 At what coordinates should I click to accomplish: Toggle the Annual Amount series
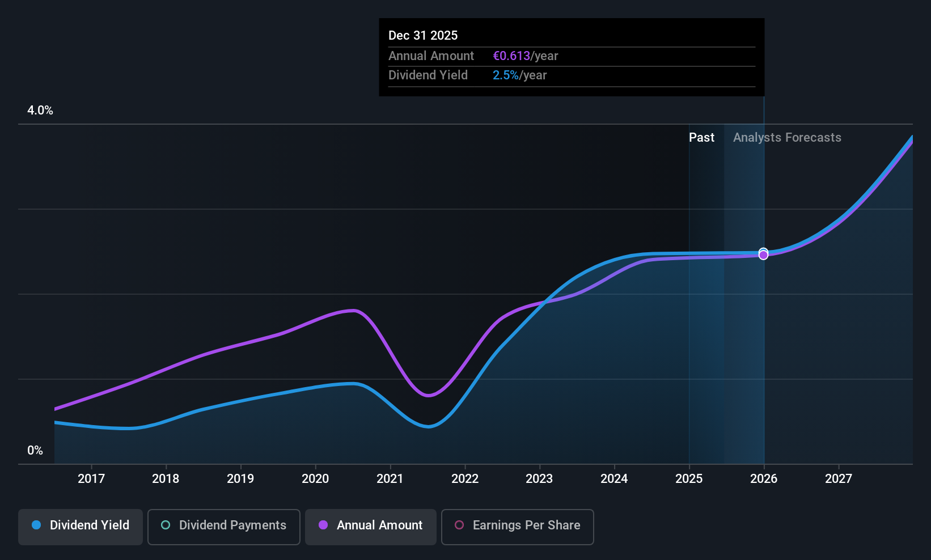[x=371, y=527]
